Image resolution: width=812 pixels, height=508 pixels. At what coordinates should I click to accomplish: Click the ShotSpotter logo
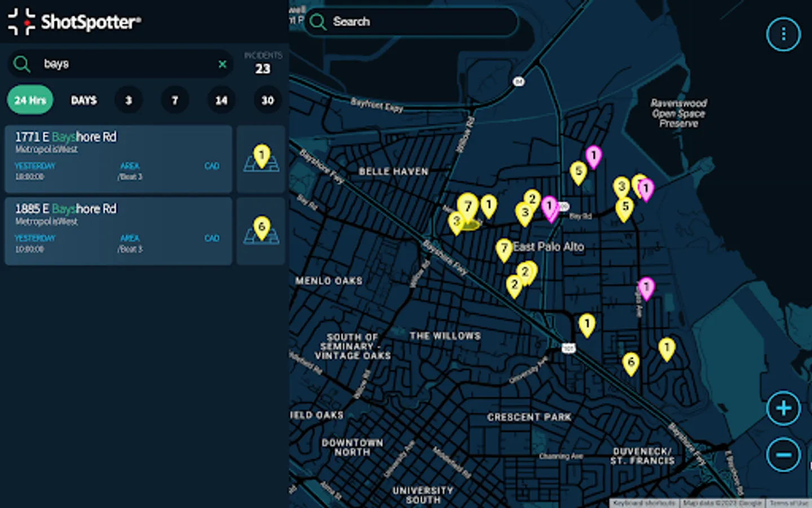(x=74, y=21)
